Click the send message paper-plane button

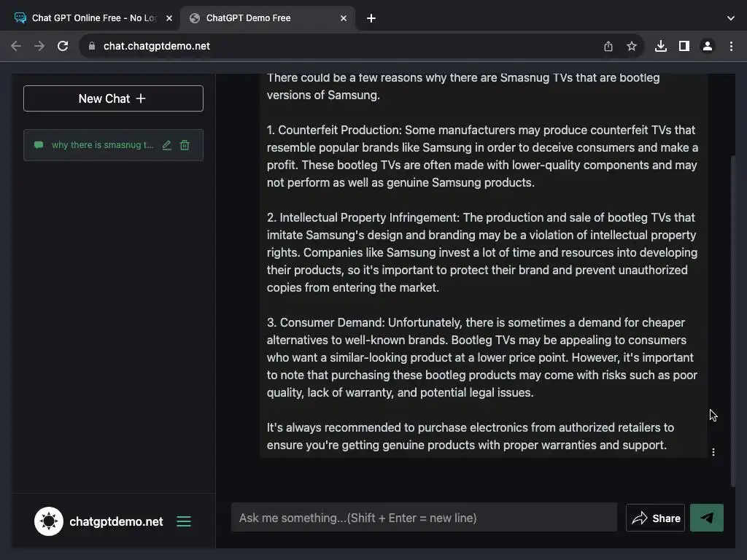coord(706,518)
